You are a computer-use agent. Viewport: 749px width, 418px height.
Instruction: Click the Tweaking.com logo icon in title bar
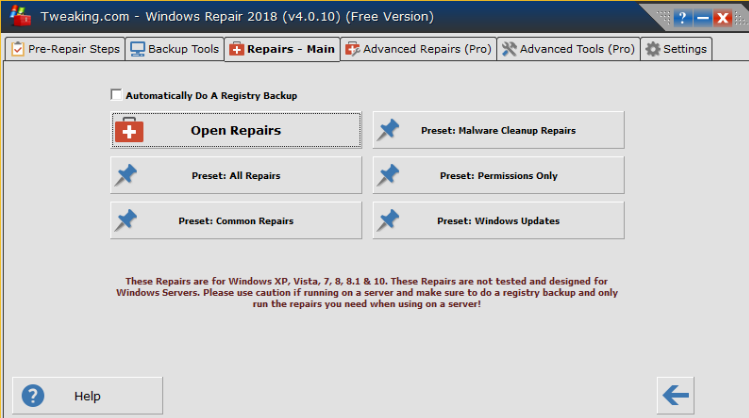(x=20, y=16)
